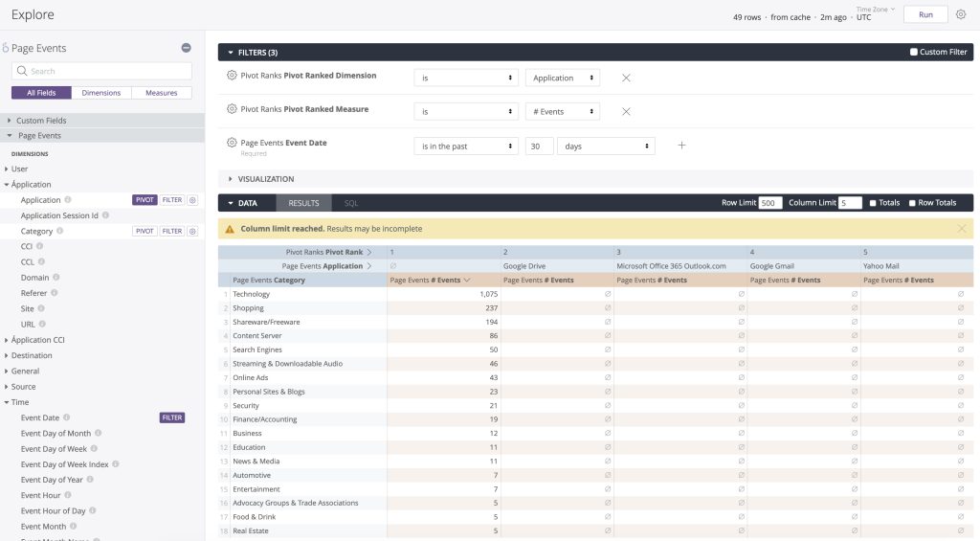
Task: Open gear beside Pivot Ranked Measure filter
Action: (x=232, y=109)
